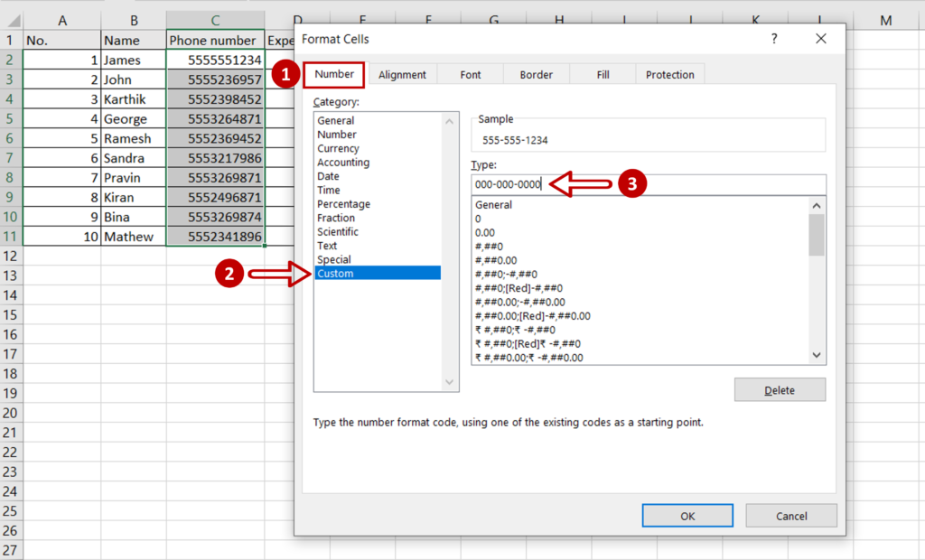
Task: Open the Font tab
Action: coord(469,74)
